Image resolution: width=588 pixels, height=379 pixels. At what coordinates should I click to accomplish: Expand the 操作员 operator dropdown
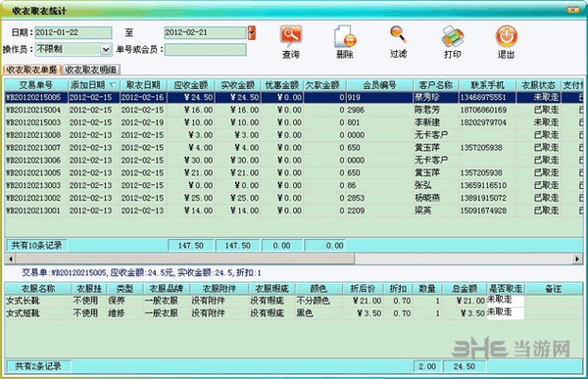[x=106, y=49]
